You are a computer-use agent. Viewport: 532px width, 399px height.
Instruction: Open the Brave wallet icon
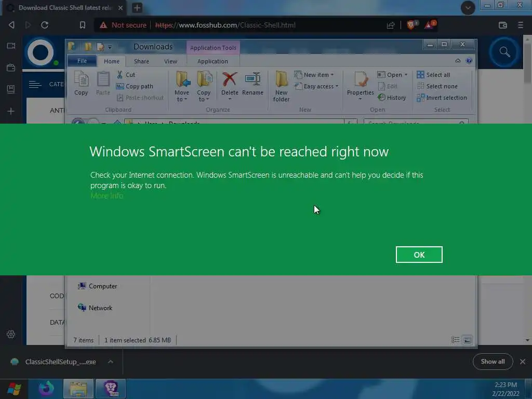pos(503,25)
